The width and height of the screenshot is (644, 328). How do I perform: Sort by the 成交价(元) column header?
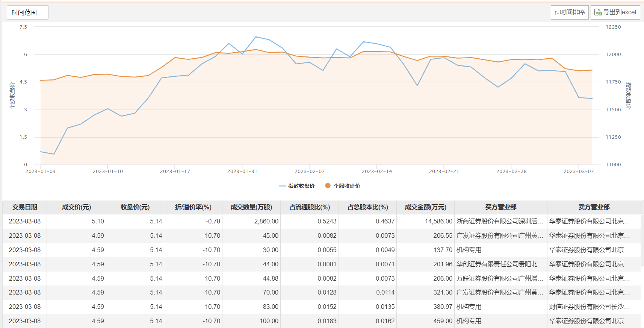tap(76, 207)
